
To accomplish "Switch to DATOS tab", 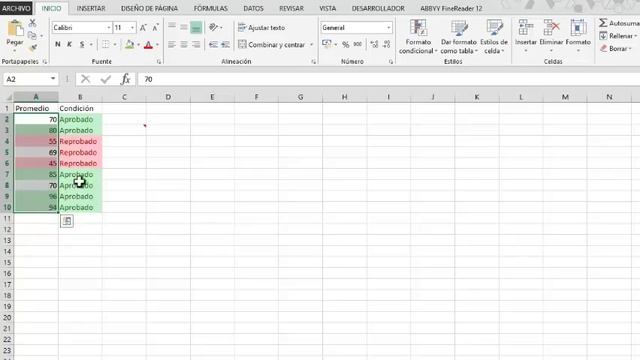I will [253, 8].
